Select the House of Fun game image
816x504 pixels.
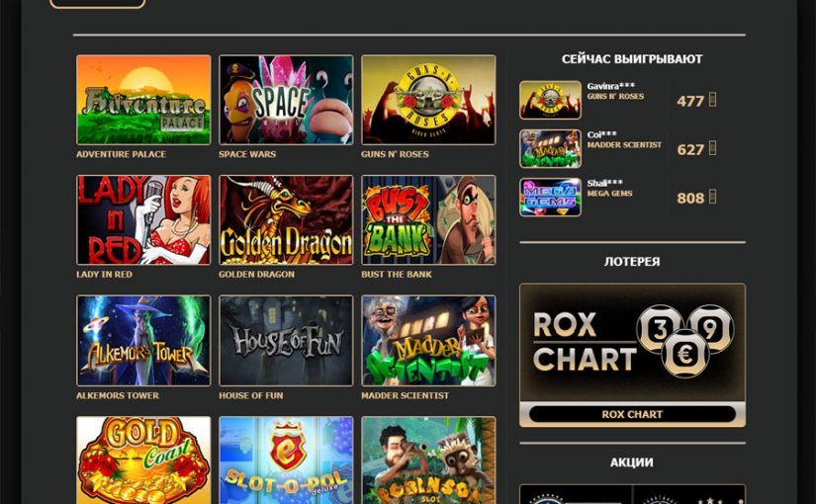[x=286, y=341]
